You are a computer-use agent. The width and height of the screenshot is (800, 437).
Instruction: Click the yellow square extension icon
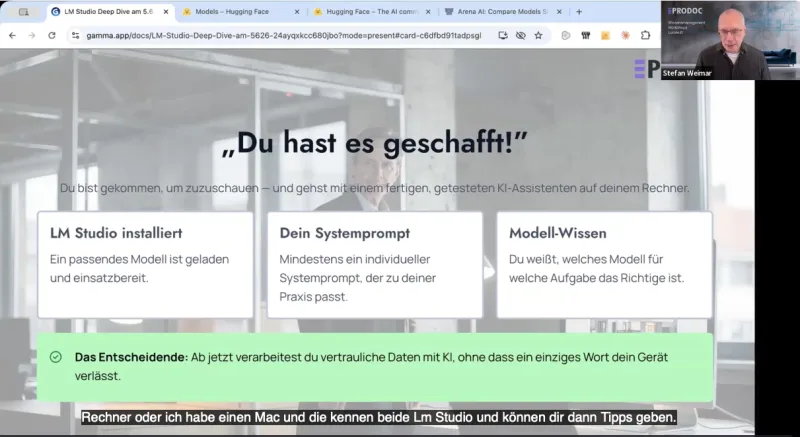(x=605, y=35)
